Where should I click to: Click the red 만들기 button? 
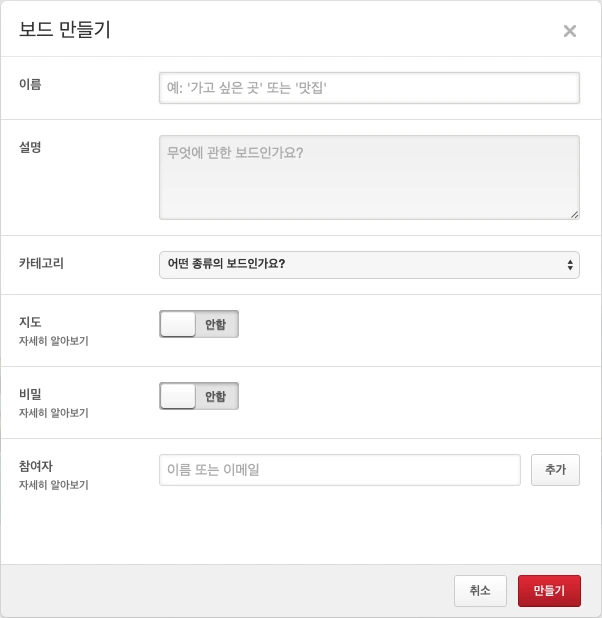pyautogui.click(x=549, y=591)
